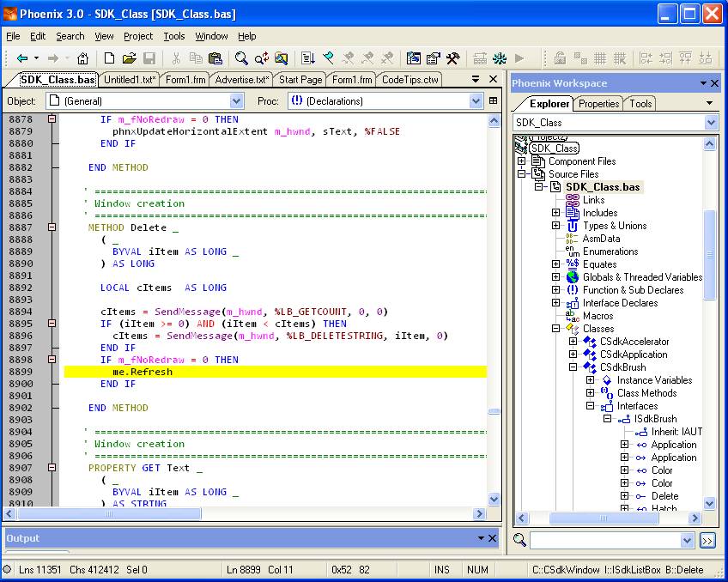This screenshot has width=728, height=582.
Task: Collapse the CSdkBrush class node
Action: point(573,367)
